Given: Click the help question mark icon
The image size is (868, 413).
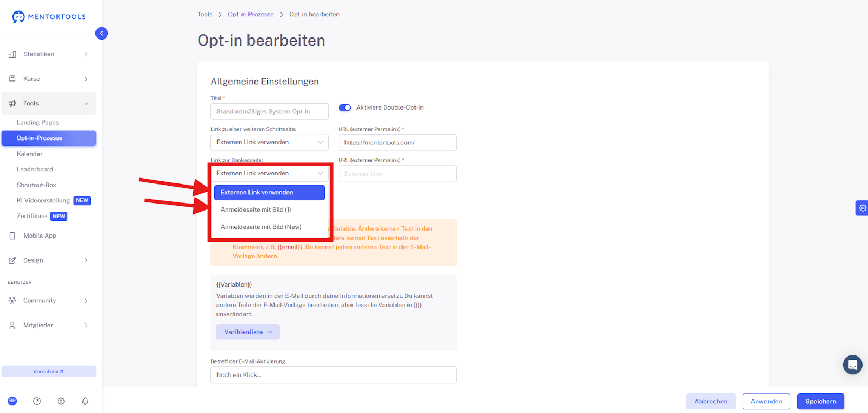Looking at the screenshot, I should click(37, 401).
